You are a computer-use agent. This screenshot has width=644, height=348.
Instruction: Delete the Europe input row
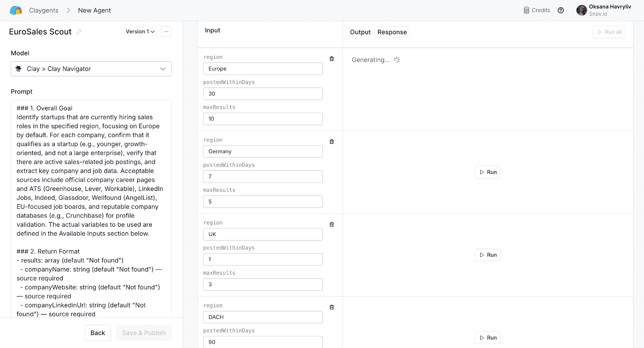tap(332, 59)
